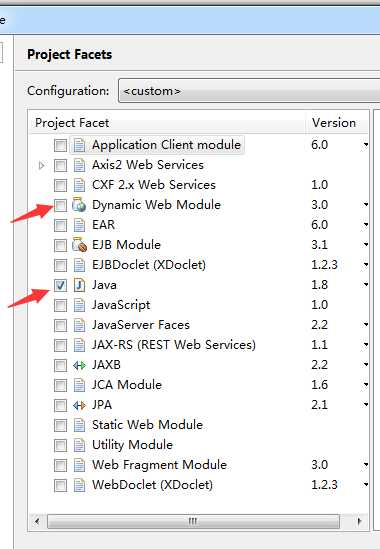380x549 pixels.
Task: Click the horizontal scrollbar right arrow
Action: pyautogui.click(x=360, y=522)
